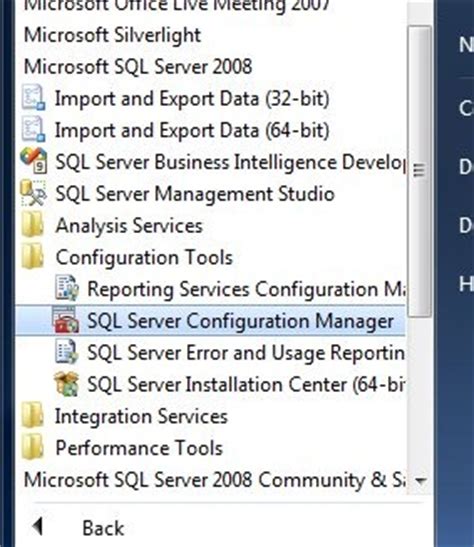Image resolution: width=474 pixels, height=547 pixels.
Task: Launch SQL Server Management Studio
Action: (x=195, y=194)
